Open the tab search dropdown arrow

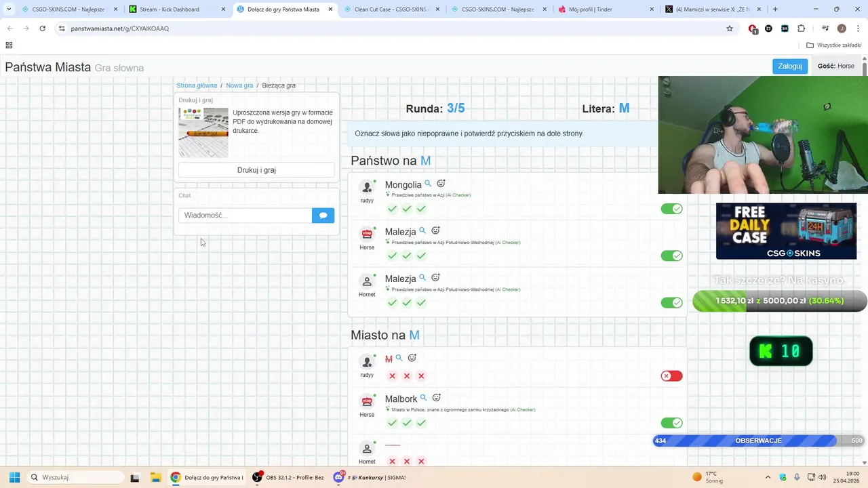tap(9, 9)
